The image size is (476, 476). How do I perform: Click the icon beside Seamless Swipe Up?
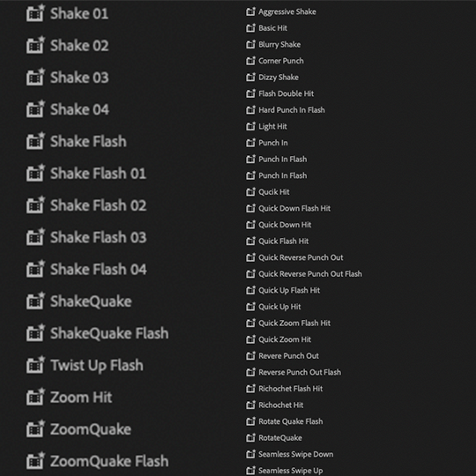[250, 471]
